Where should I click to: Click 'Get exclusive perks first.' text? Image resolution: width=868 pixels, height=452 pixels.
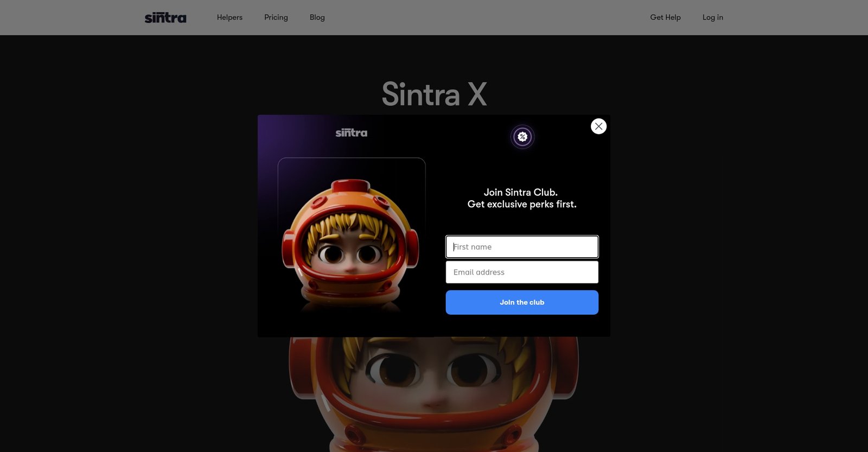coord(522,204)
